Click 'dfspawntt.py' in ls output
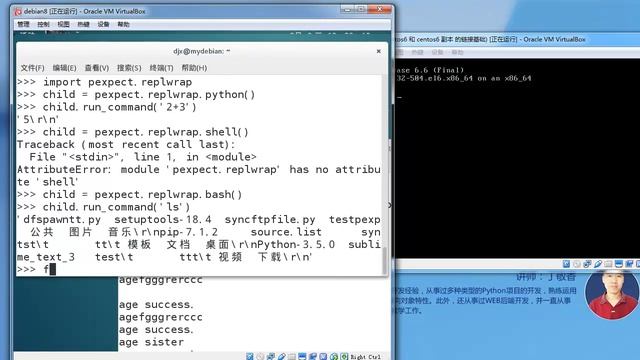This screenshot has height=360, width=640. pos(62,220)
